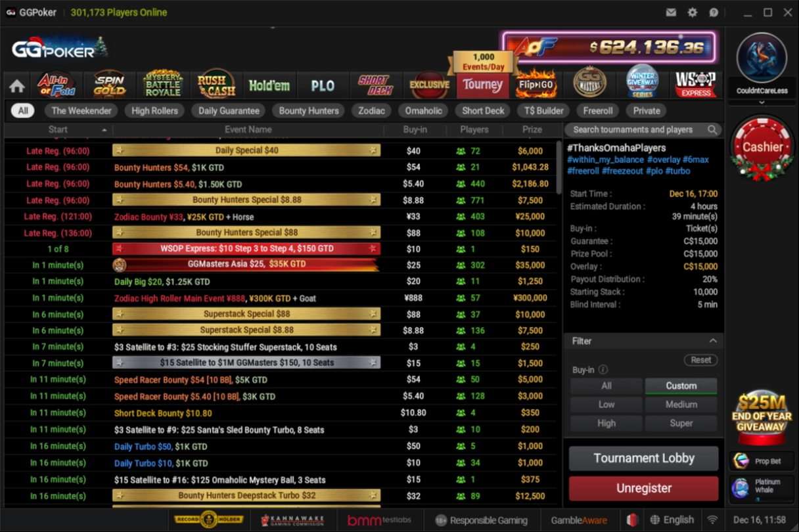Open the All-in or Fold game icon
The image size is (799, 532).
click(55, 85)
